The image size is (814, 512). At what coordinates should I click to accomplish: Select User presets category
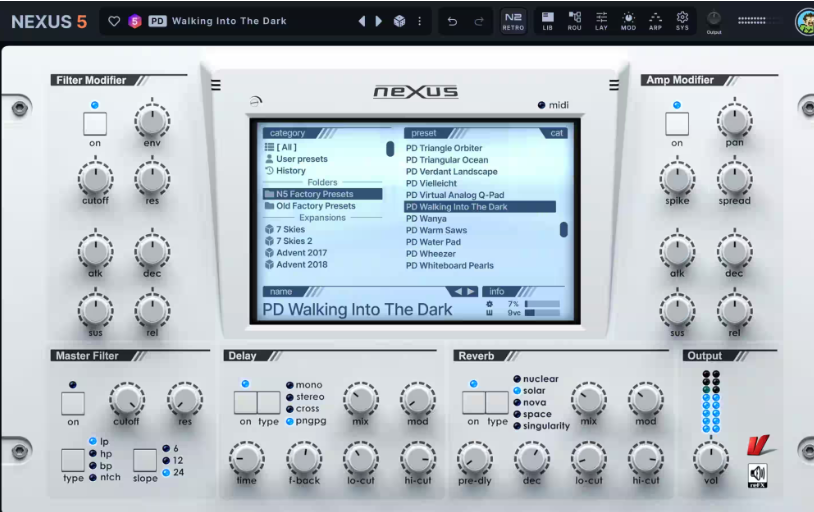296,159
